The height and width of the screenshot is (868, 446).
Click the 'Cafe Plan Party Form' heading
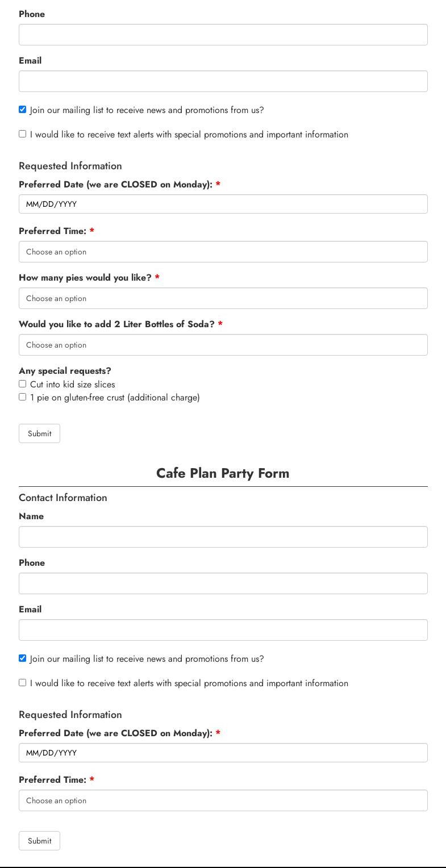(x=223, y=473)
